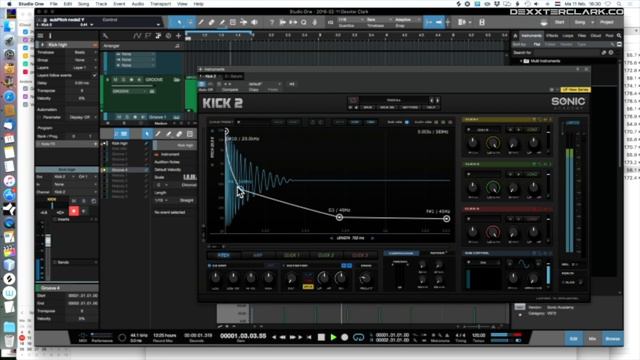This screenshot has width=640, height=360.
Task: Open the Transport menu
Action: click(160, 4)
